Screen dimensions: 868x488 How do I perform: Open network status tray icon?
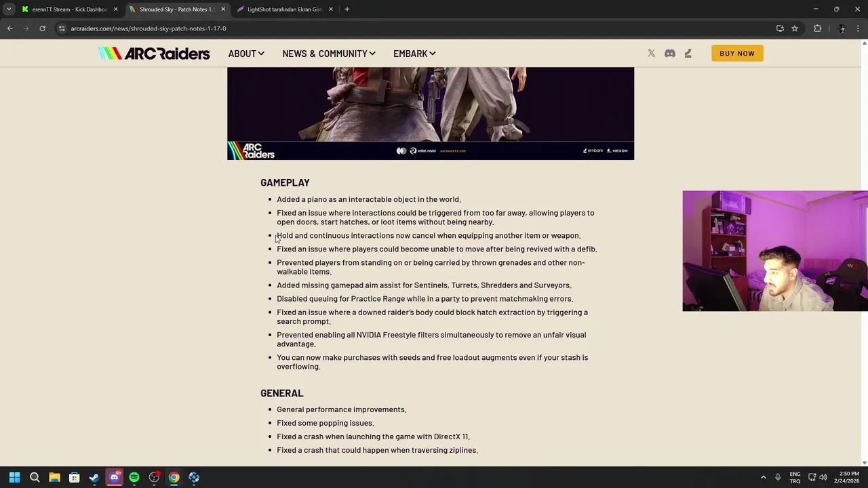tap(812, 477)
